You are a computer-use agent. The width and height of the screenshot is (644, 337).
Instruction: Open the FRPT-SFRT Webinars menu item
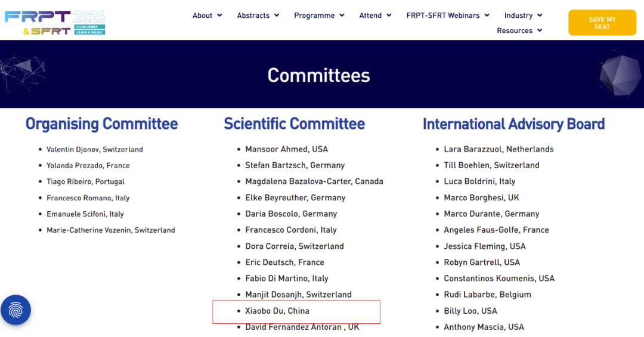click(442, 15)
